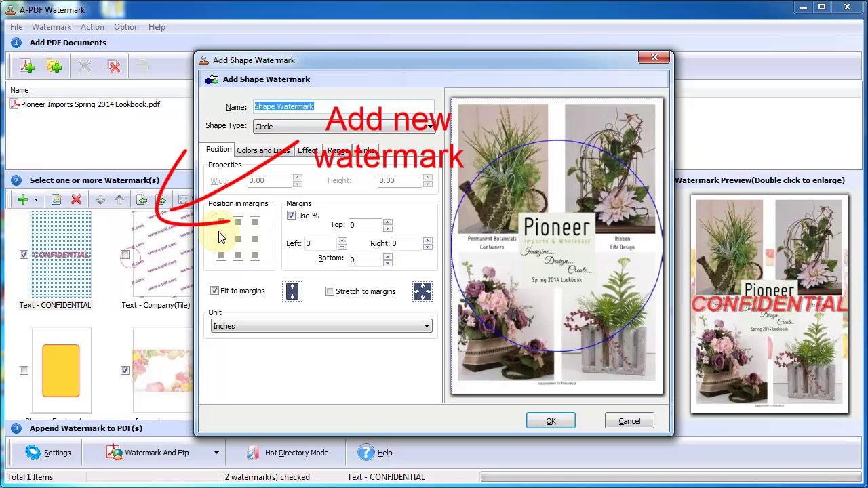
Task: Click the Name field containing Shape Watermark
Action: (x=344, y=106)
